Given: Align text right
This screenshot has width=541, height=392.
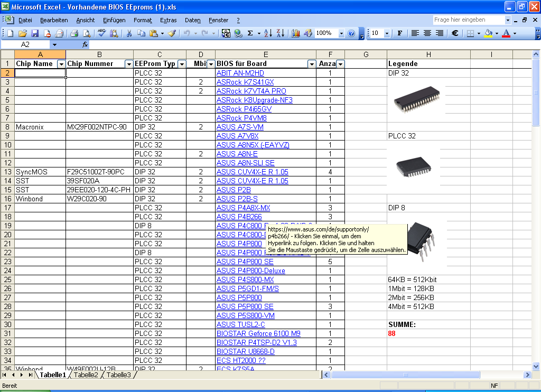Looking at the screenshot, I should pos(439,33).
